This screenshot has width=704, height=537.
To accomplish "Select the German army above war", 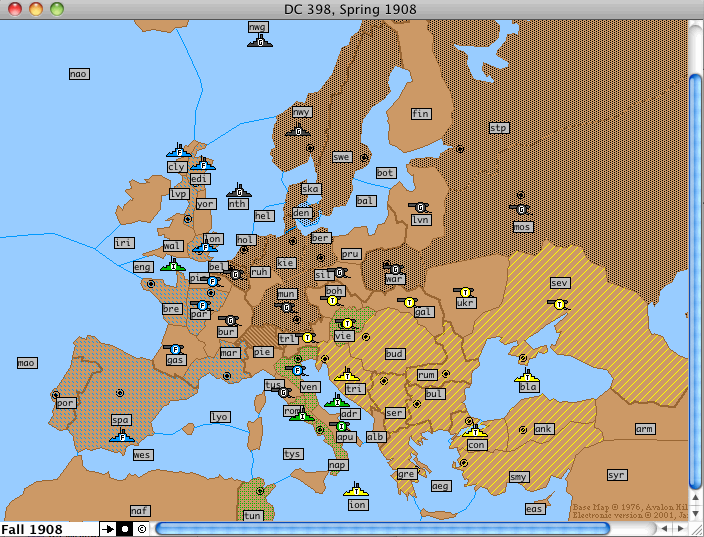I will pyautogui.click(x=395, y=268).
